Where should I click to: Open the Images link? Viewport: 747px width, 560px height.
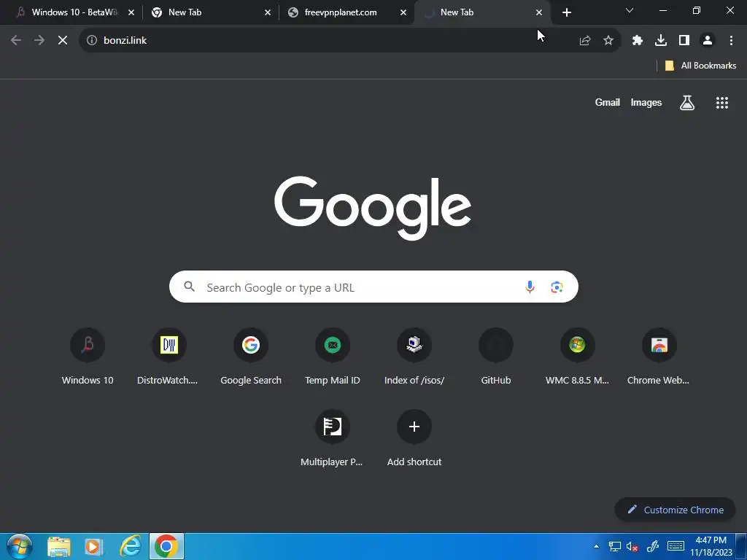point(646,102)
